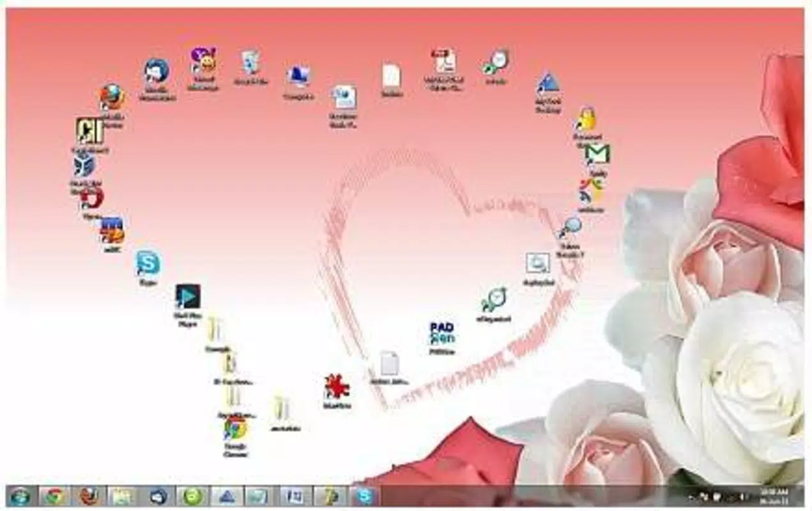Open the Computer desktop icon

(x=298, y=77)
